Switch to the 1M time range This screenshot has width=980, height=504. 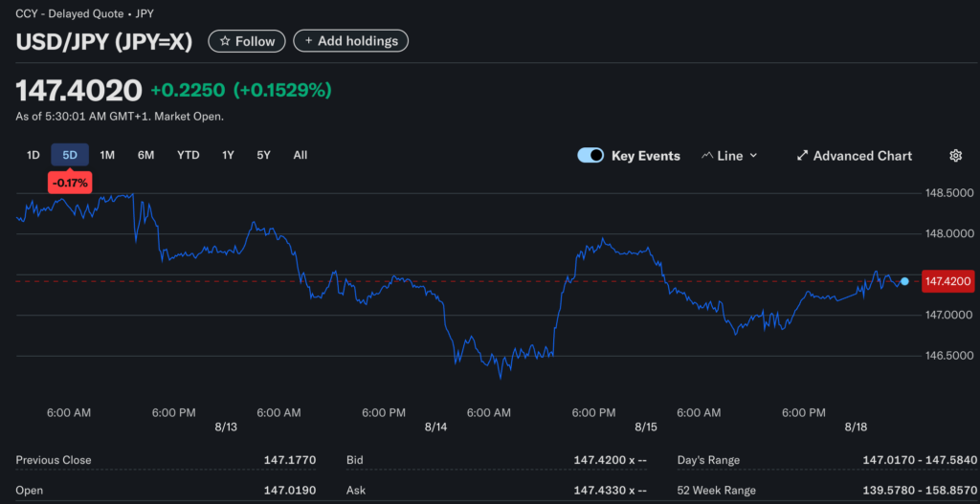pos(107,155)
